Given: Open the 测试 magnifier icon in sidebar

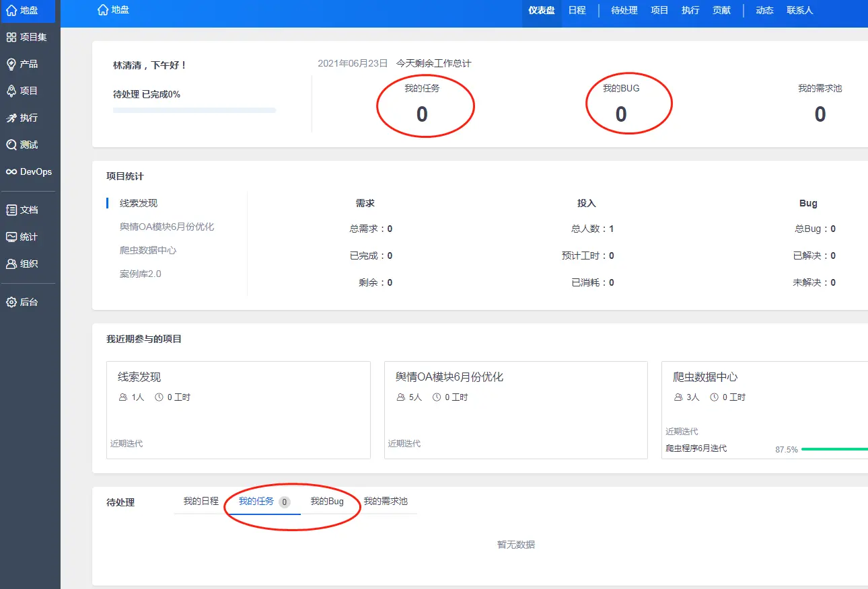Looking at the screenshot, I should (x=11, y=145).
